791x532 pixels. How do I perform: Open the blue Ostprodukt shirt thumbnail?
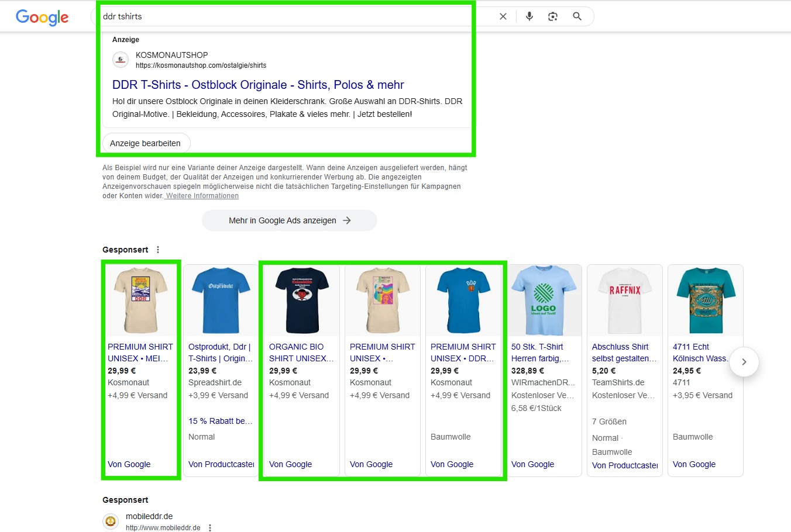click(x=221, y=300)
